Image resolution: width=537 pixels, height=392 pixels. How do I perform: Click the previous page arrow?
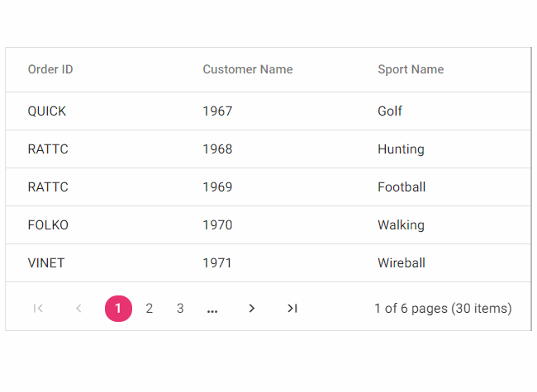pyautogui.click(x=78, y=309)
